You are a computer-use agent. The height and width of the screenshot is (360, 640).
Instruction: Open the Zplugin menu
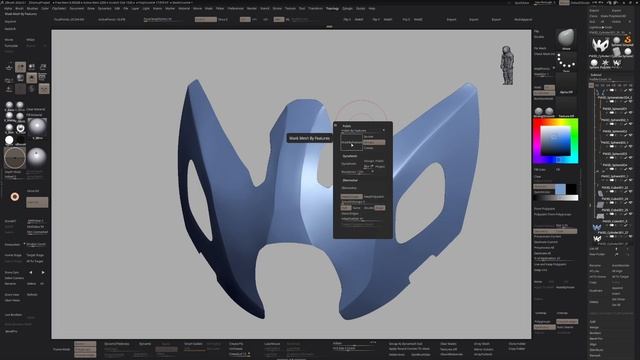tap(347, 8)
